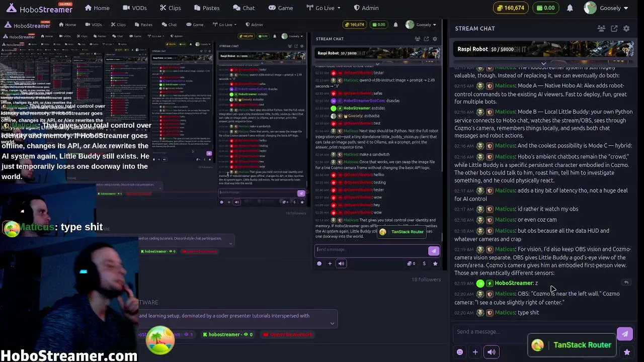Show the viewer list icon in the Stream Chat header
The height and width of the screenshot is (362, 644).
(x=601, y=29)
